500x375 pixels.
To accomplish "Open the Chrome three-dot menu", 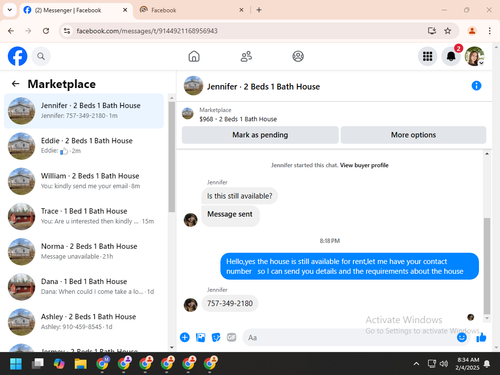I will click(x=489, y=31).
